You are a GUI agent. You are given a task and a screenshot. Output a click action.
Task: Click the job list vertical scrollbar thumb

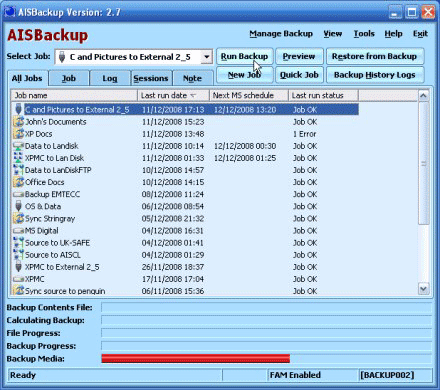pos(423,163)
